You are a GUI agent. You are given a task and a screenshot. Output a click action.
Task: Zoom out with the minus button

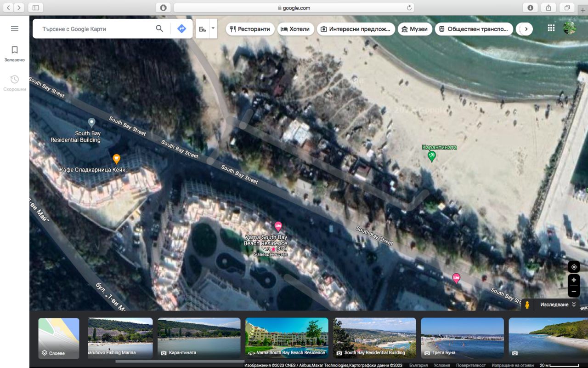pos(573,292)
